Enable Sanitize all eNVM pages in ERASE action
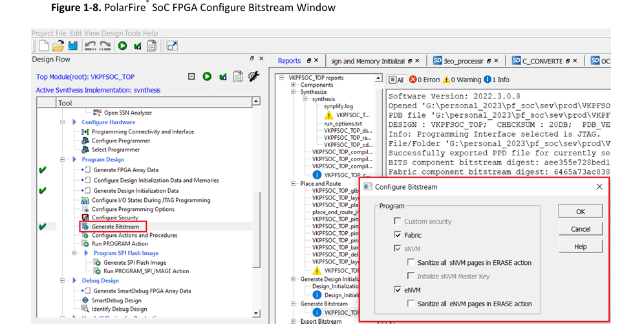Screen dimensions: 644x336 coord(411,303)
